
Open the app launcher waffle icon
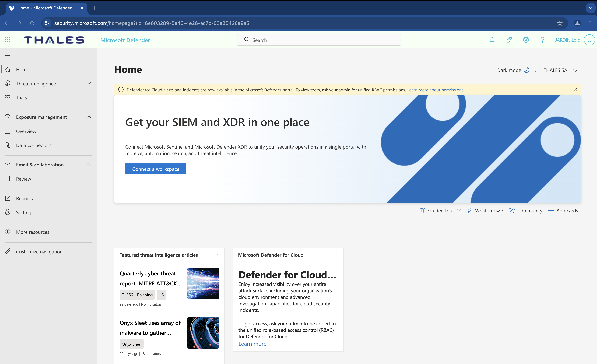tap(8, 40)
